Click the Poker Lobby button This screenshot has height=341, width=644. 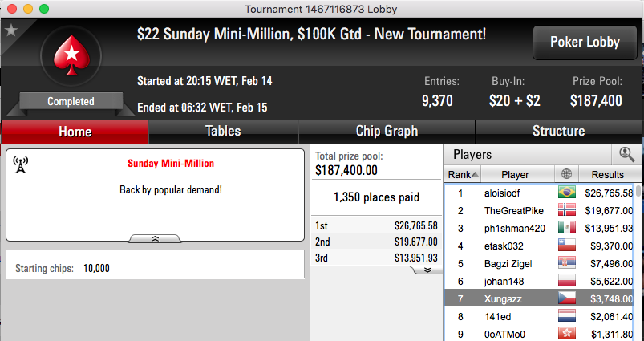coord(585,43)
